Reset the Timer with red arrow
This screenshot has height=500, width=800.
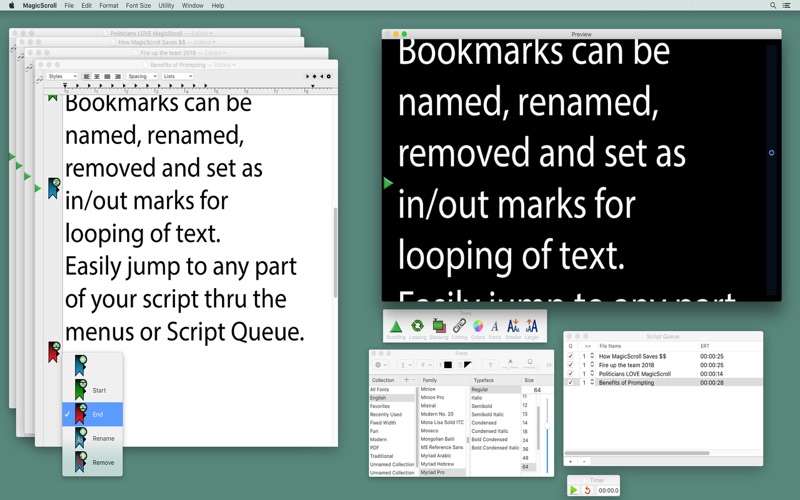(587, 490)
